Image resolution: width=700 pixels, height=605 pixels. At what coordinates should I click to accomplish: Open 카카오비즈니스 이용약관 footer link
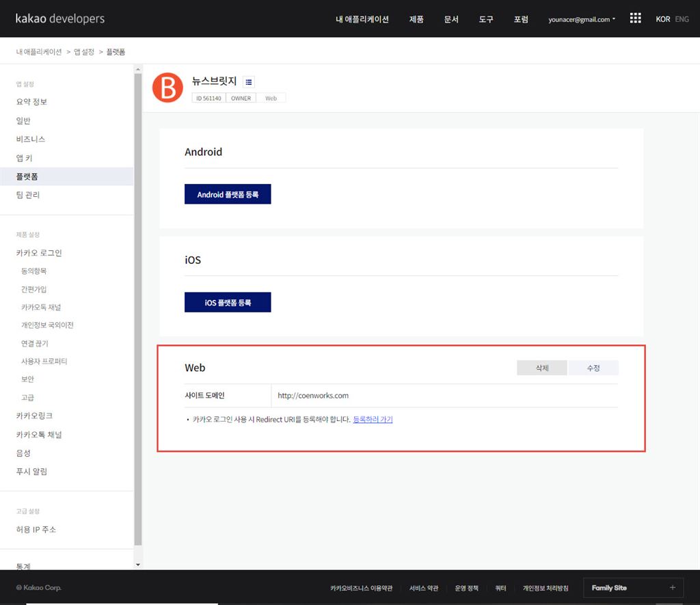point(361,588)
